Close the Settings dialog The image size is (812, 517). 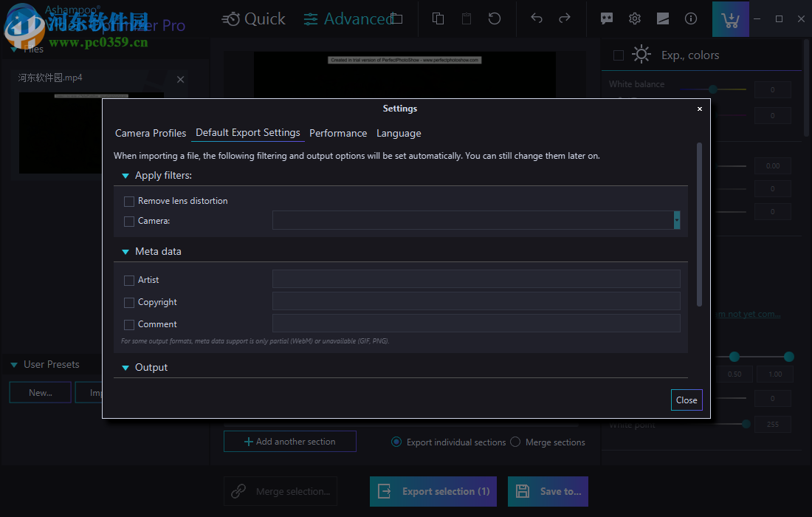click(x=686, y=400)
